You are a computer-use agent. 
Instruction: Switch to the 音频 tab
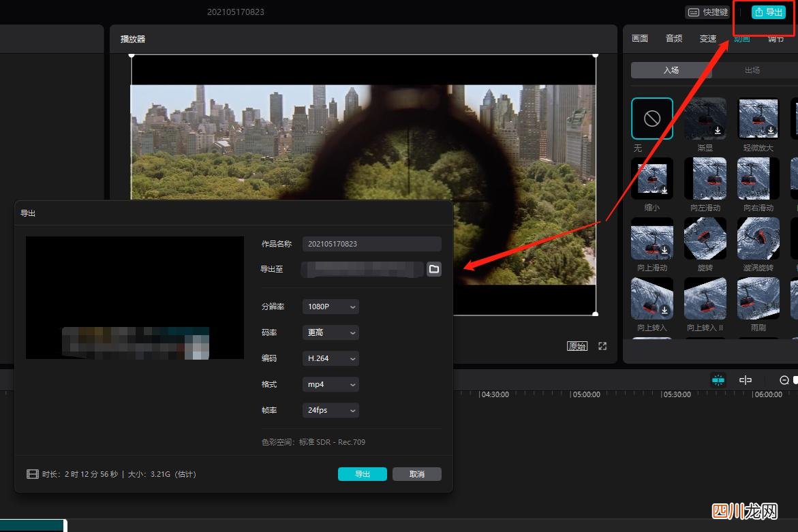coord(674,39)
